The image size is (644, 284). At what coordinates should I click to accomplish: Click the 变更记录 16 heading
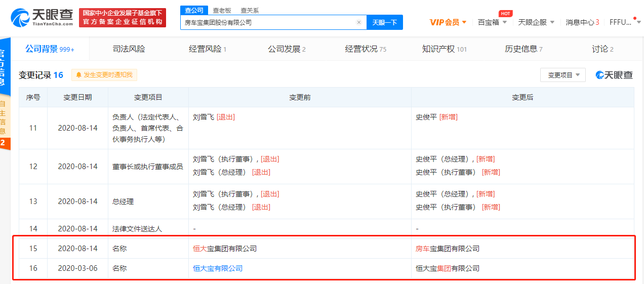tap(41, 75)
